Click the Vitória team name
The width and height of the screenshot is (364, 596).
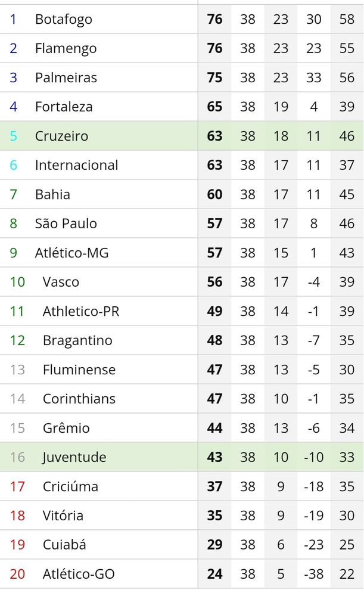click(63, 516)
